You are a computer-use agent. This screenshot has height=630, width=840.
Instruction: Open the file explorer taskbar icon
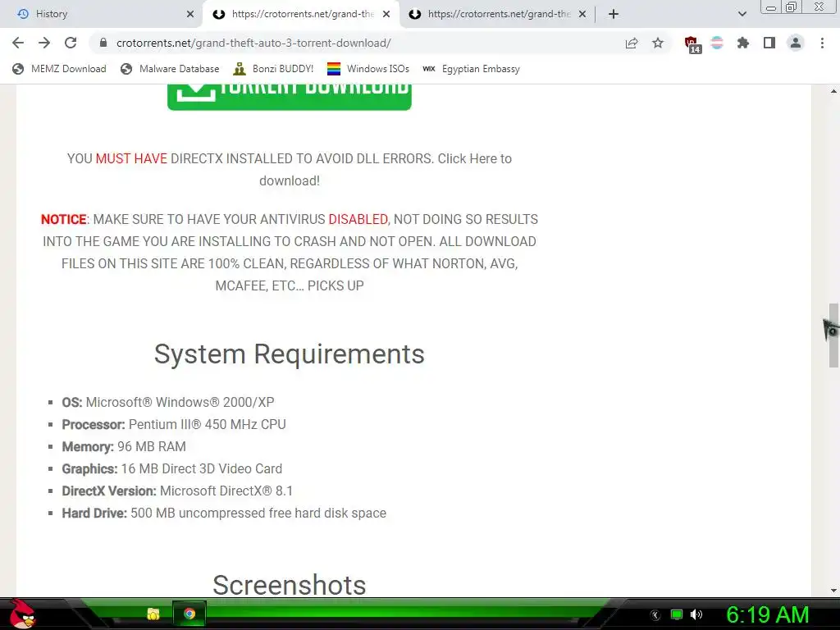pyautogui.click(x=153, y=614)
